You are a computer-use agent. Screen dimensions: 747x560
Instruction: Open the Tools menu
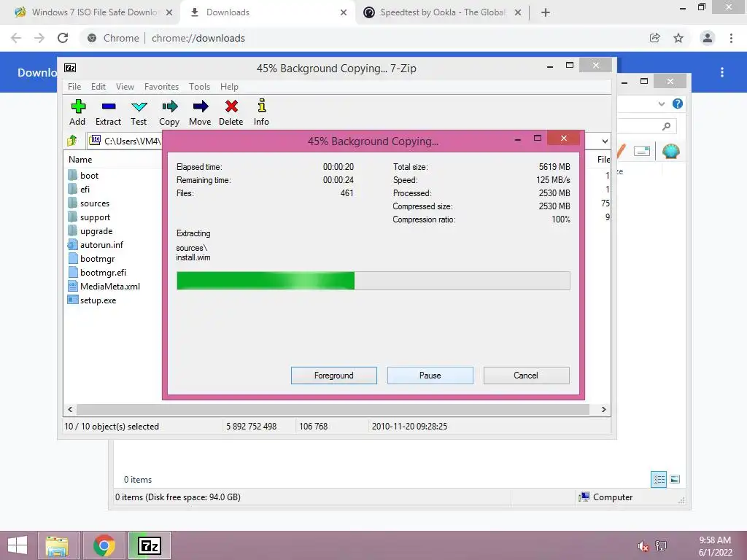[x=199, y=87]
